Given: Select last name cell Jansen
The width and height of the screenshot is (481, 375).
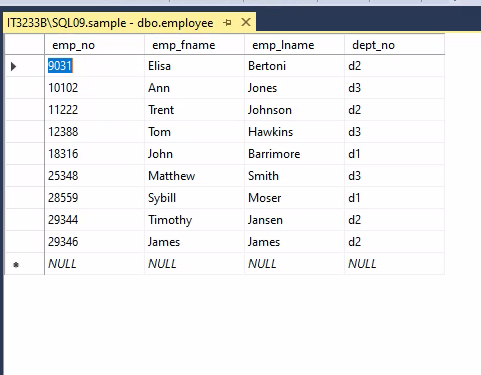Looking at the screenshot, I should [295, 220].
